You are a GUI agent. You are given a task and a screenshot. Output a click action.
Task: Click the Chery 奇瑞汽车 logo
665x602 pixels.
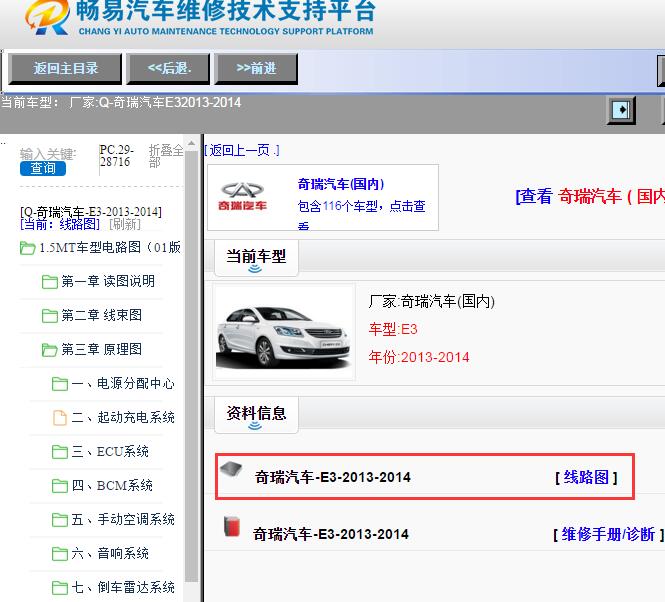[x=242, y=196]
